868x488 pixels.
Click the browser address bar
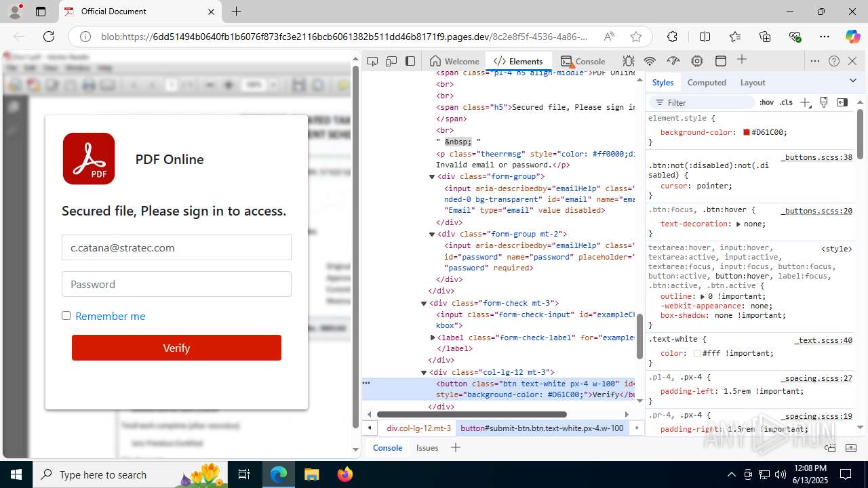[x=344, y=37]
